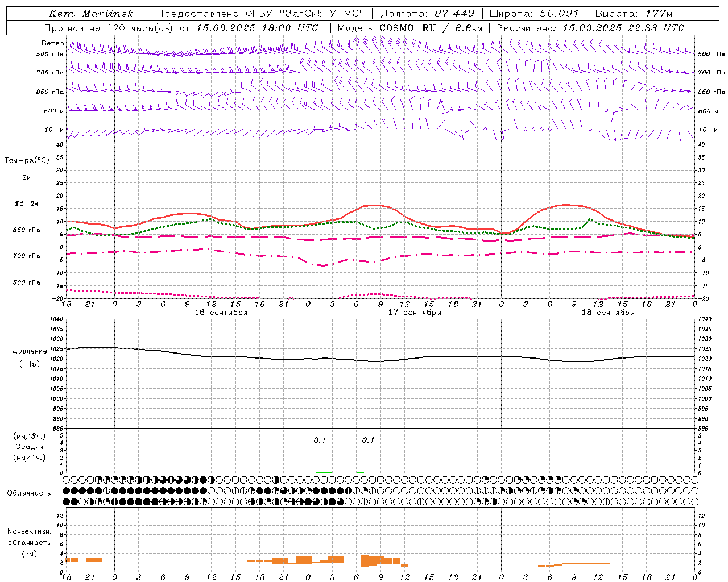This screenshot has height=582, width=728.
Task: Click the '(мм/3ч.)' precipitation unit label
Action: click(x=30, y=436)
